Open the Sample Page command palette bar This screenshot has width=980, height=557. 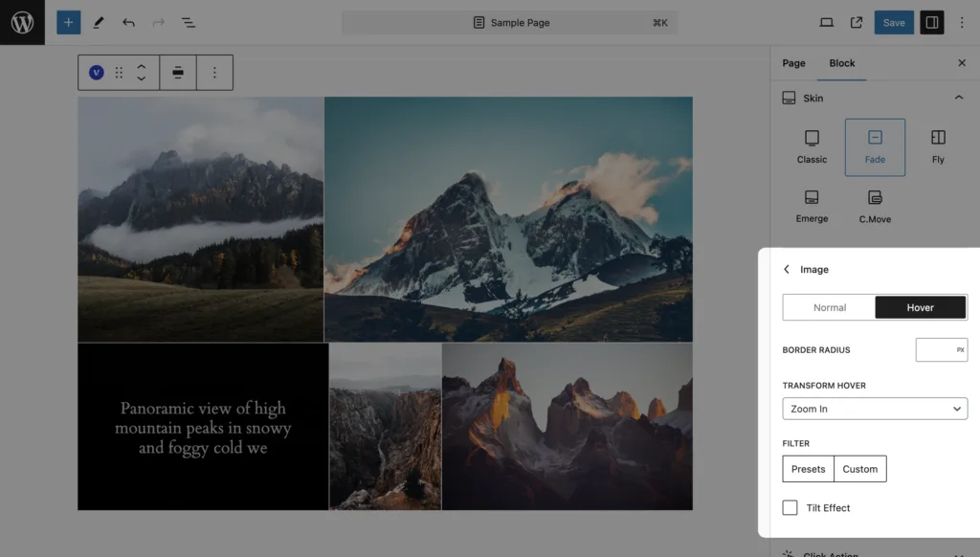[509, 23]
